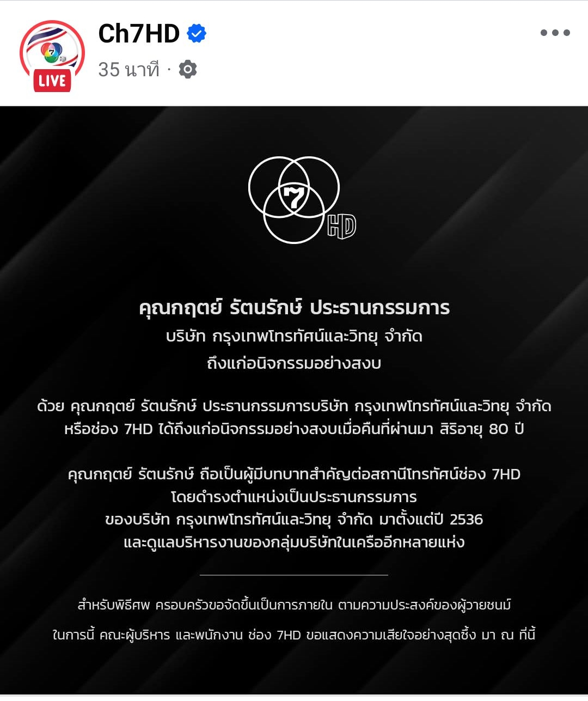588x701 pixels.
Task: Tap the number 7 inside the circles
Action: (x=294, y=198)
